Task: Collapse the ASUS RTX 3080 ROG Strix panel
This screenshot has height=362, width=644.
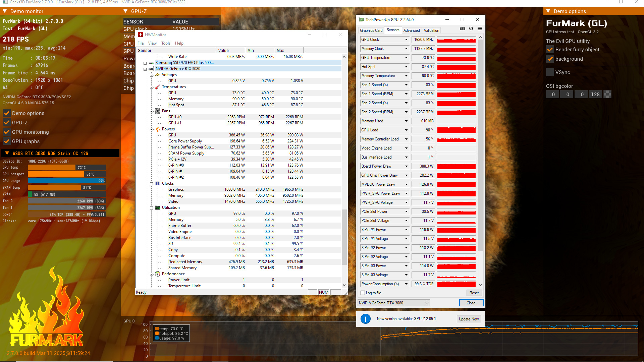Action: 7,153
